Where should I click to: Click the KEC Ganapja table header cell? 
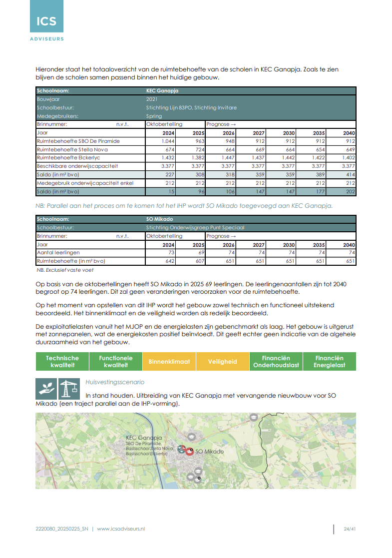point(162,91)
